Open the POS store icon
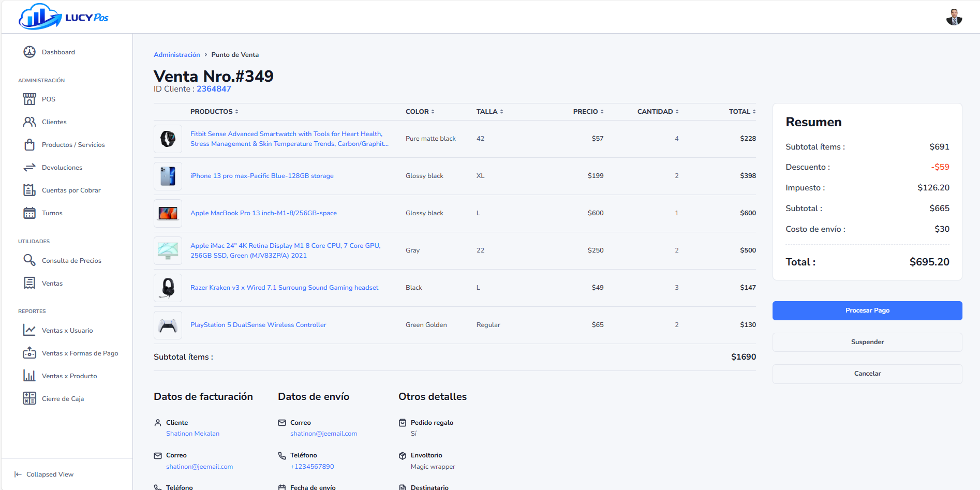 [29, 99]
